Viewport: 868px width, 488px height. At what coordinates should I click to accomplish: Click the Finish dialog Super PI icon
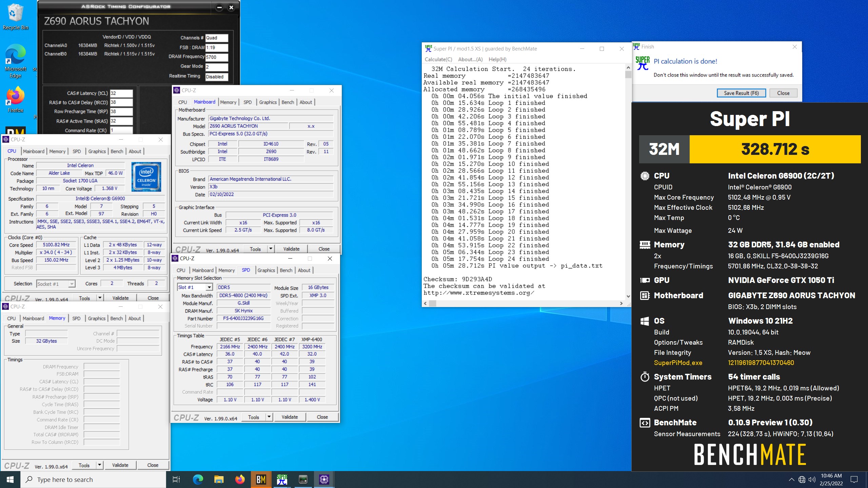tap(642, 63)
